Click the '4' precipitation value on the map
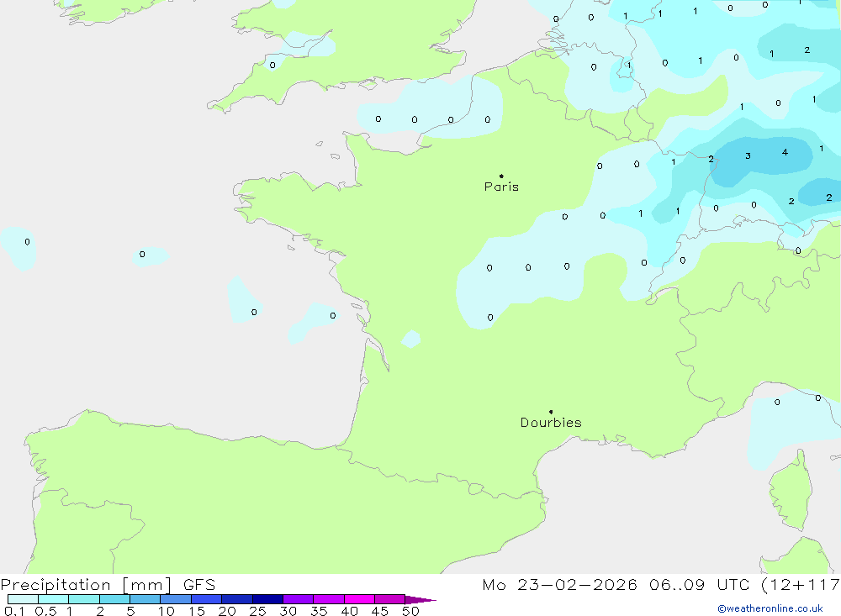The height and width of the screenshot is (616, 841). (785, 152)
